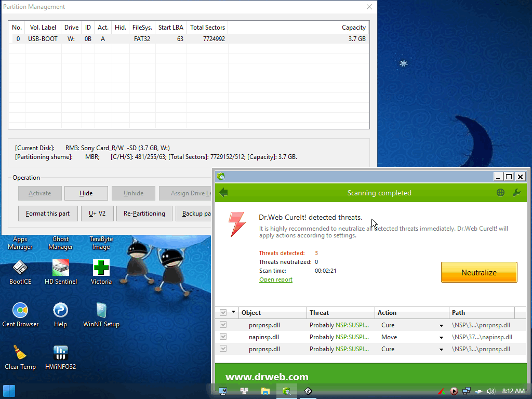This screenshot has width=532, height=399.
Task: Click Backup partition button
Action: [x=194, y=214]
